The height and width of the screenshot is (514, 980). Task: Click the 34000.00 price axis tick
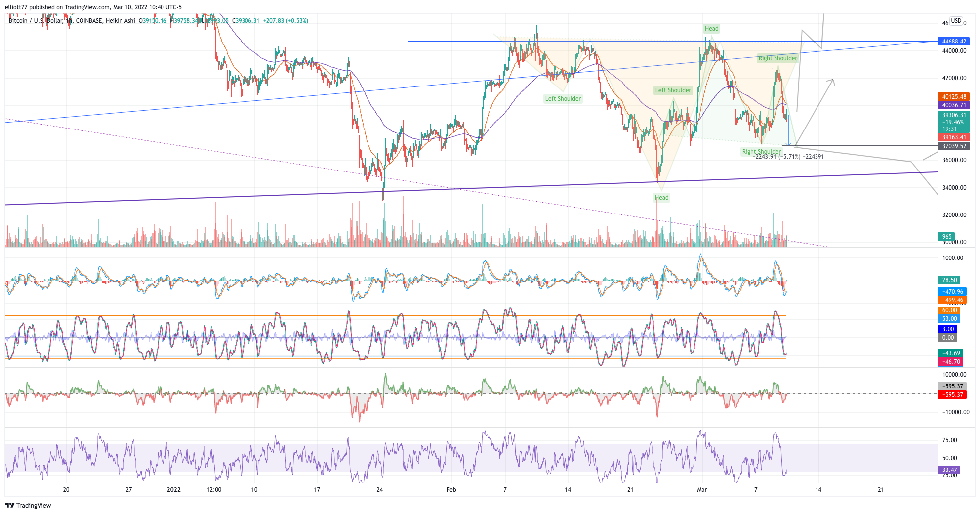[x=954, y=188]
